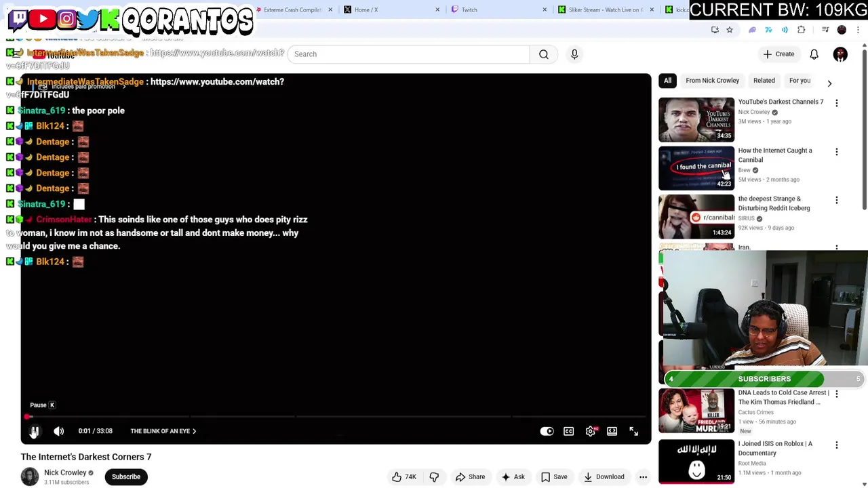The height and width of the screenshot is (488, 868).
Task: Switch to Extreme Crash Compilation browser tab
Action: (x=293, y=9)
